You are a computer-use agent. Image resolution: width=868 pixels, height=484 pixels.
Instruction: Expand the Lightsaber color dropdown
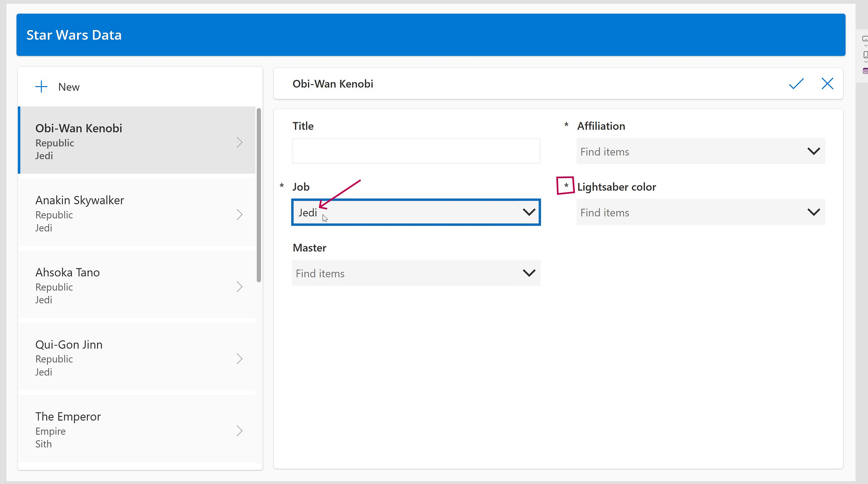813,212
